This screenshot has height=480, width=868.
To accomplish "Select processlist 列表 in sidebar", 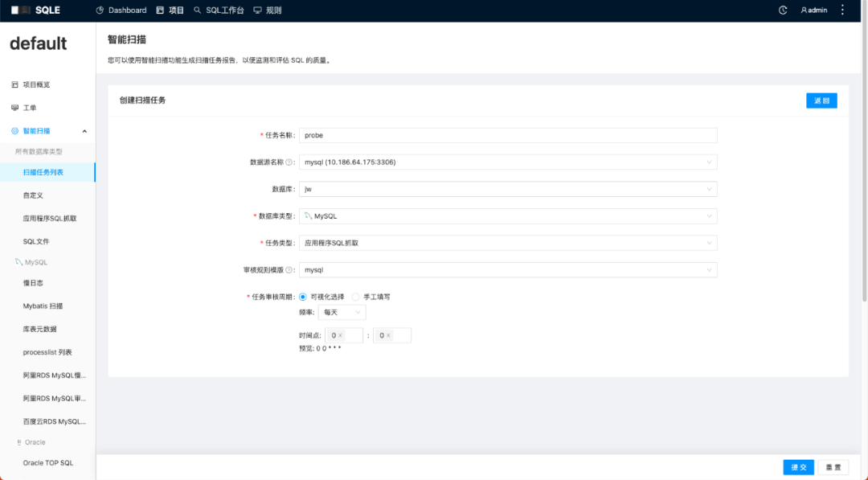I will pyautogui.click(x=47, y=353).
